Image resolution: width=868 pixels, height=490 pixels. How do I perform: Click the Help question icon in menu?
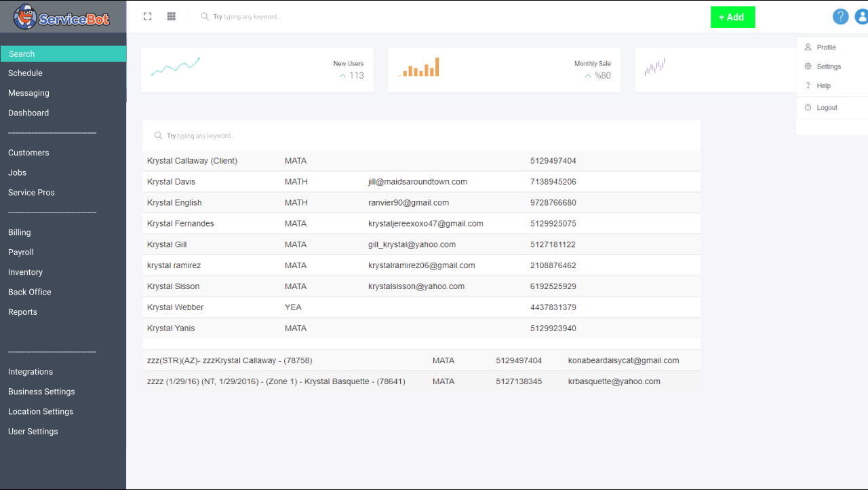[x=808, y=86]
